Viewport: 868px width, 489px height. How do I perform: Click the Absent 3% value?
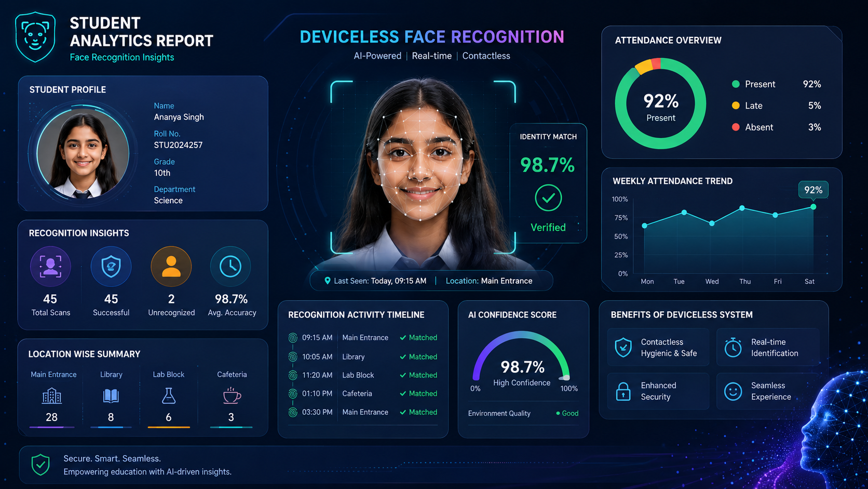click(815, 127)
